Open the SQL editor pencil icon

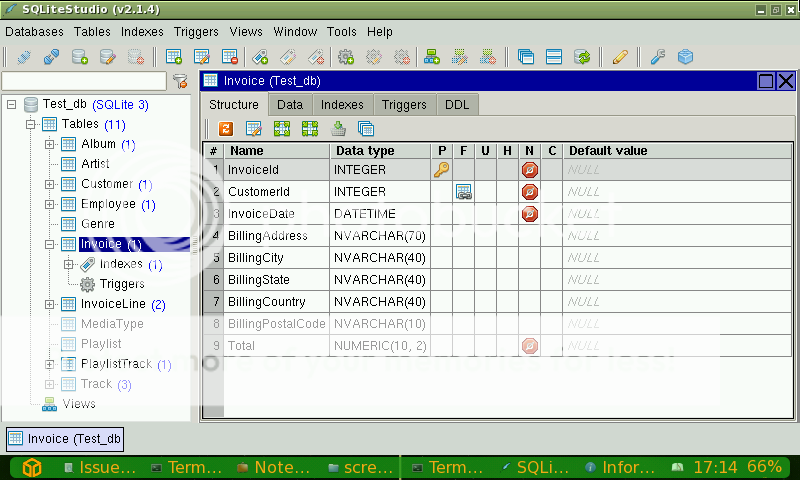tap(620, 57)
